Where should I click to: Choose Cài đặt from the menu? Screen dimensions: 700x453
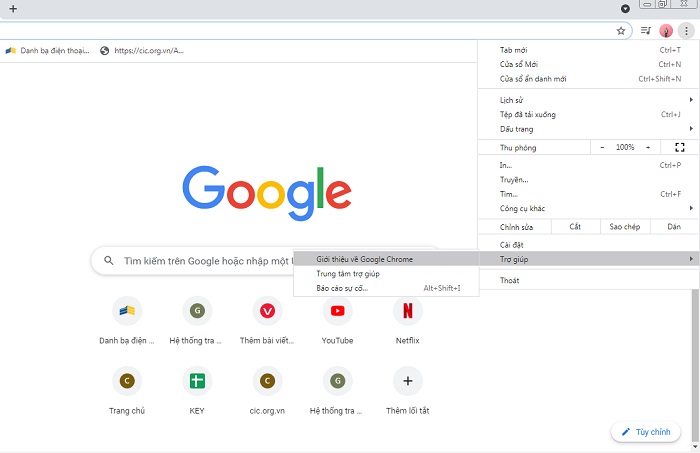(x=512, y=244)
